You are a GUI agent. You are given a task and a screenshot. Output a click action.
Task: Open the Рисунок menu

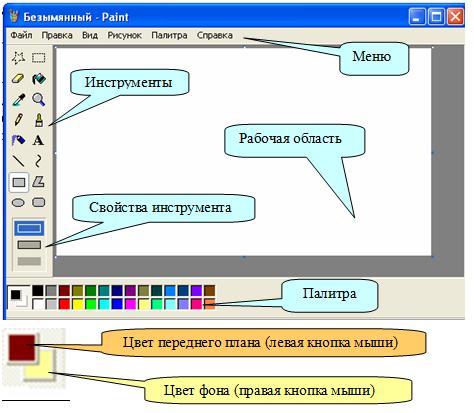[124, 35]
